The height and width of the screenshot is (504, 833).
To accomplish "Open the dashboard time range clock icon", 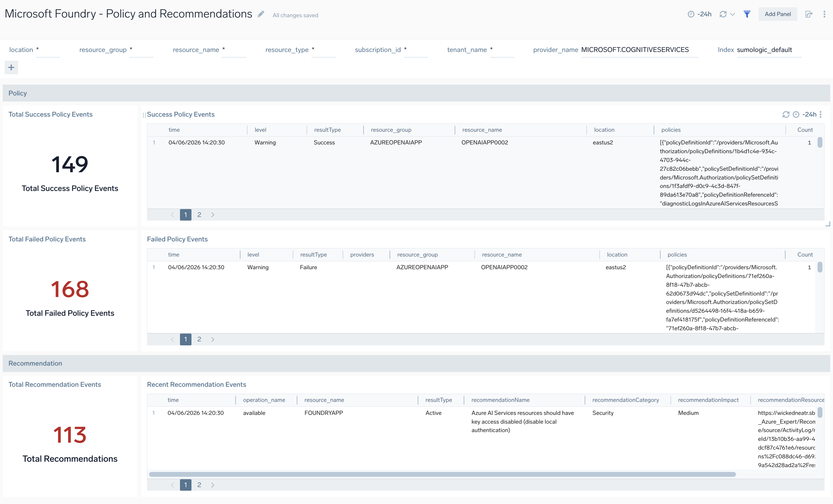I will coord(691,14).
